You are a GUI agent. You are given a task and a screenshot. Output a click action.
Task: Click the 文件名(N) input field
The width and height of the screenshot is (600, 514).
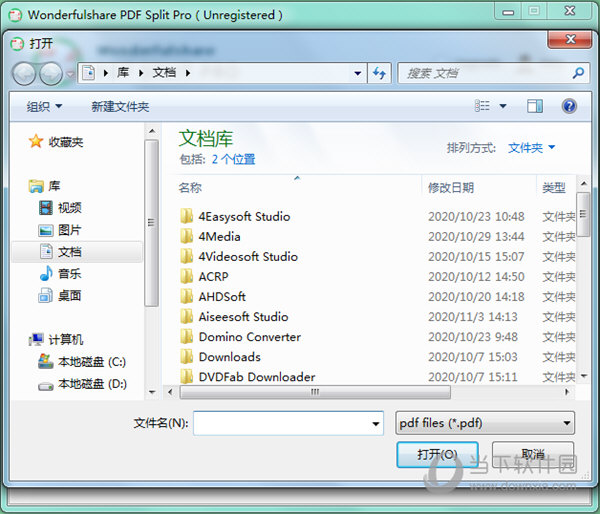pos(288,423)
